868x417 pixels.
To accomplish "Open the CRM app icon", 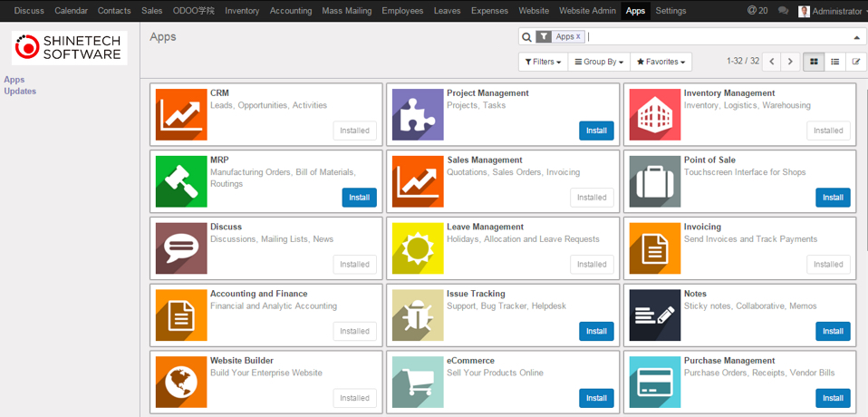I will point(181,114).
